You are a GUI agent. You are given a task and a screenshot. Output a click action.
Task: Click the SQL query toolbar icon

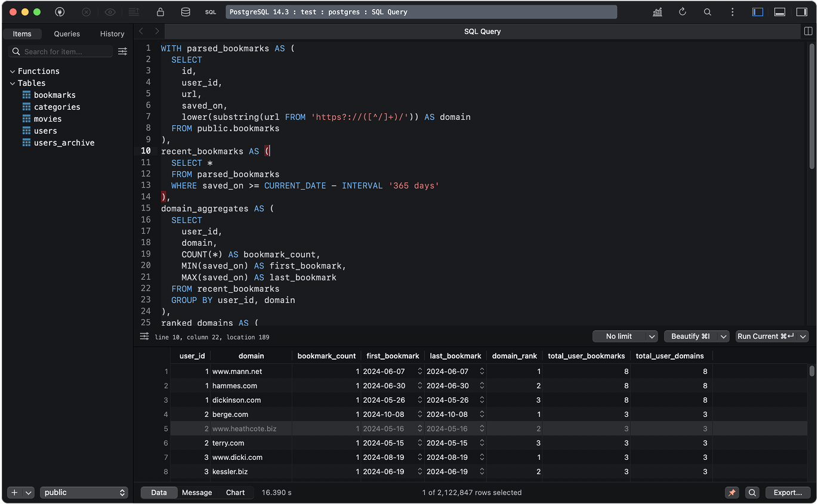[211, 12]
